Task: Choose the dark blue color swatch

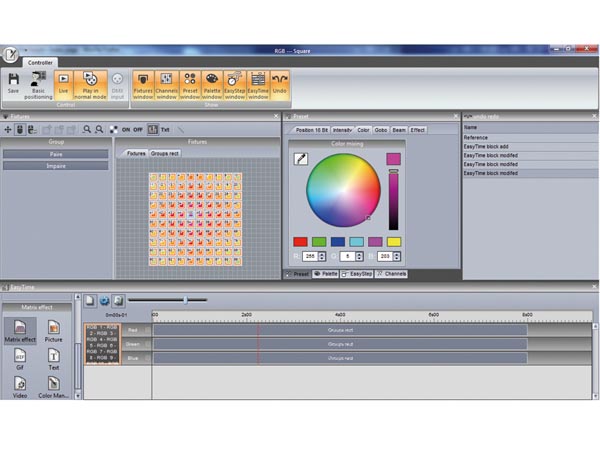Action: click(338, 241)
